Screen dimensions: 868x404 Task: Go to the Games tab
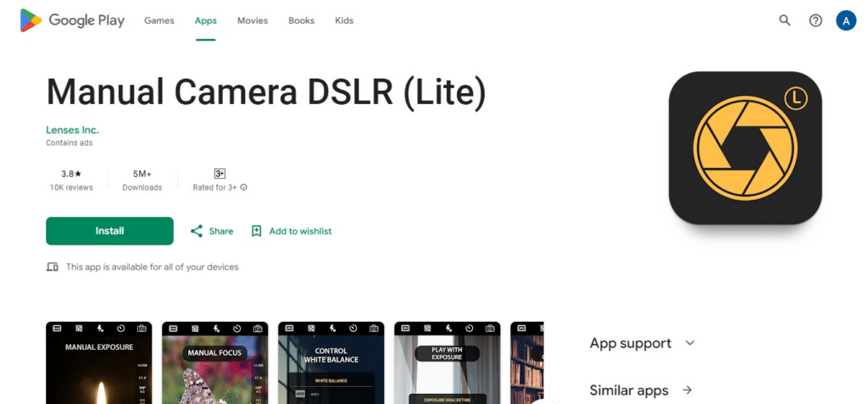[x=159, y=20]
